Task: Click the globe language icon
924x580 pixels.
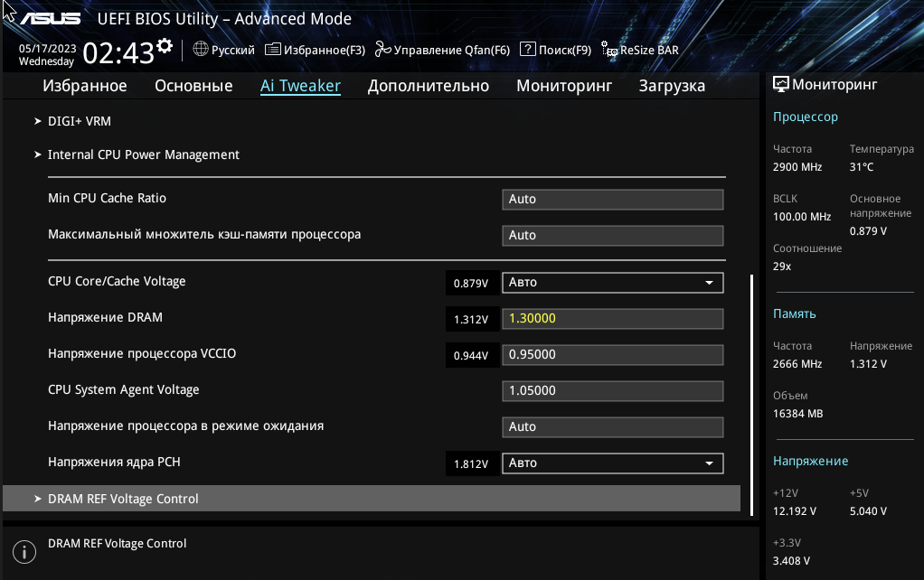Action: [201, 49]
